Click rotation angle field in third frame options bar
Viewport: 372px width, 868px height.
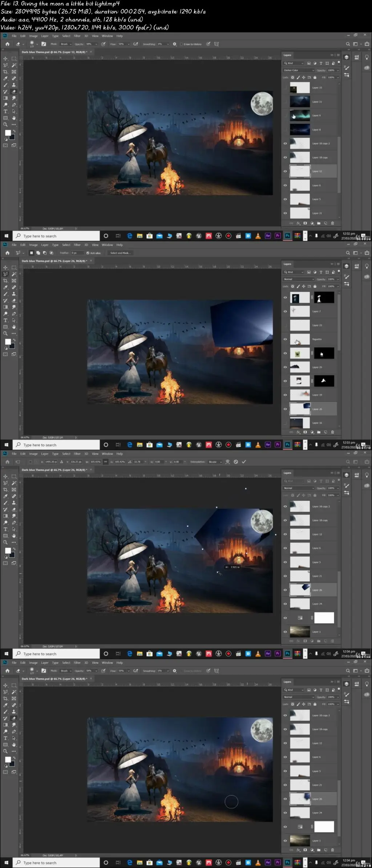tap(138, 462)
